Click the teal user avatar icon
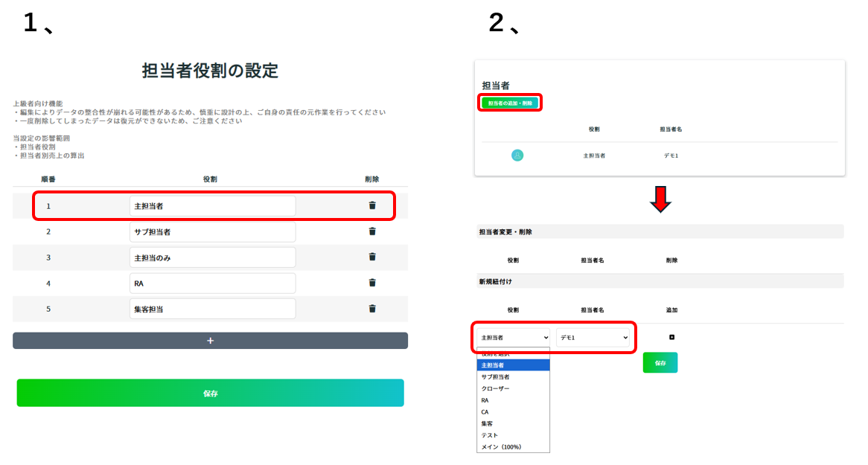868x465 pixels. pyautogui.click(x=517, y=155)
